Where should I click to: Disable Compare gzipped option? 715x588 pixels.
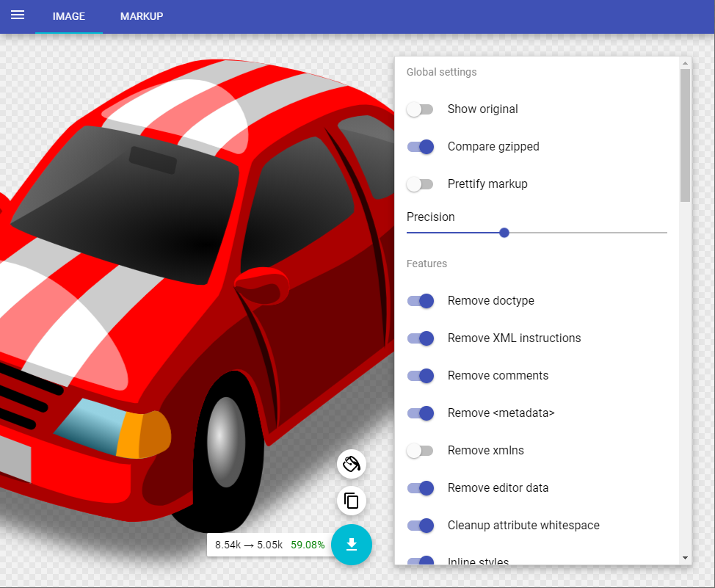(420, 147)
